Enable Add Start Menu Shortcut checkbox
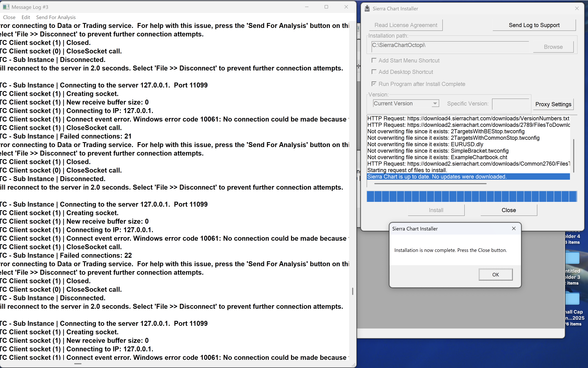The width and height of the screenshot is (588, 368). pos(374,60)
